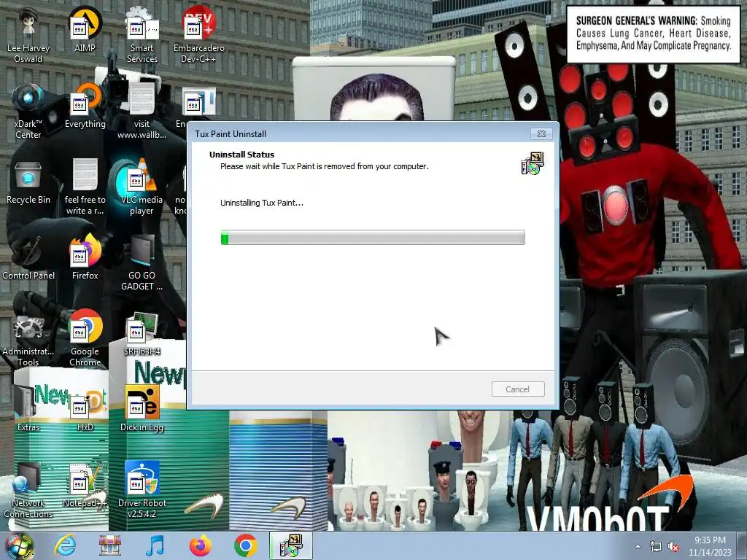Open the music note taskbar icon
This screenshot has width=747, height=560.
point(155,545)
